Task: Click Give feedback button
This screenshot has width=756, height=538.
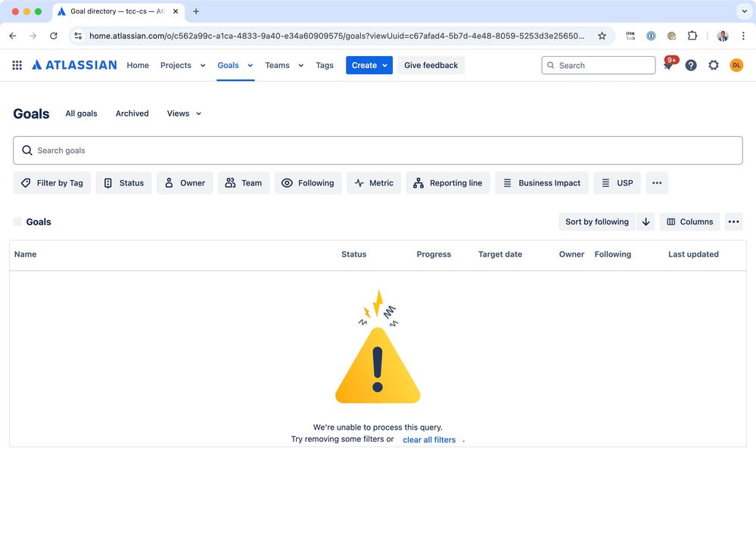Action: tap(431, 65)
